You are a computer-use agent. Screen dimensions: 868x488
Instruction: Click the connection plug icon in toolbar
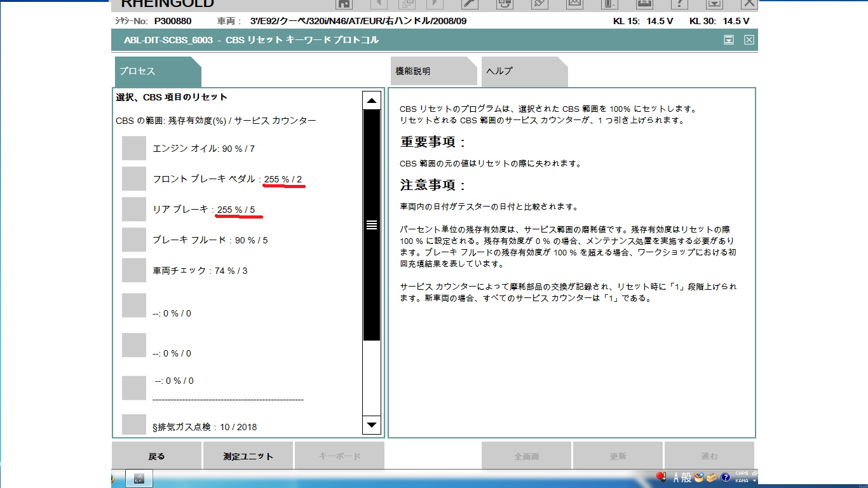(x=539, y=4)
